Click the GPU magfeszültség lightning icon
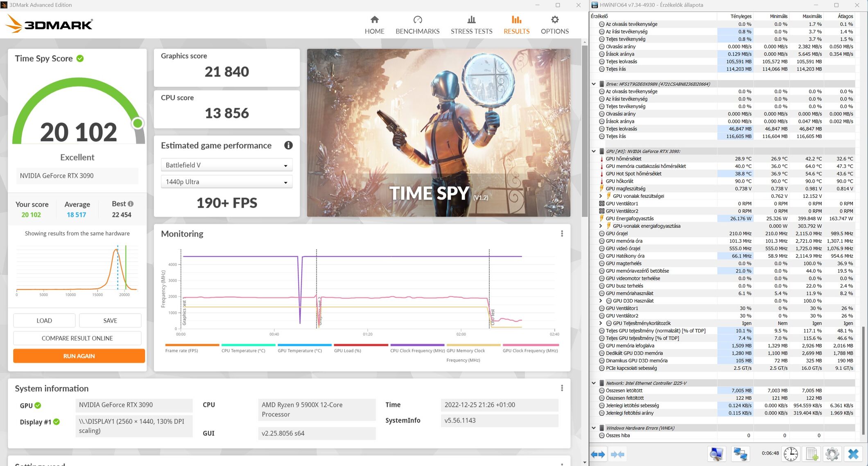Image resolution: width=868 pixels, height=466 pixels. click(x=602, y=189)
